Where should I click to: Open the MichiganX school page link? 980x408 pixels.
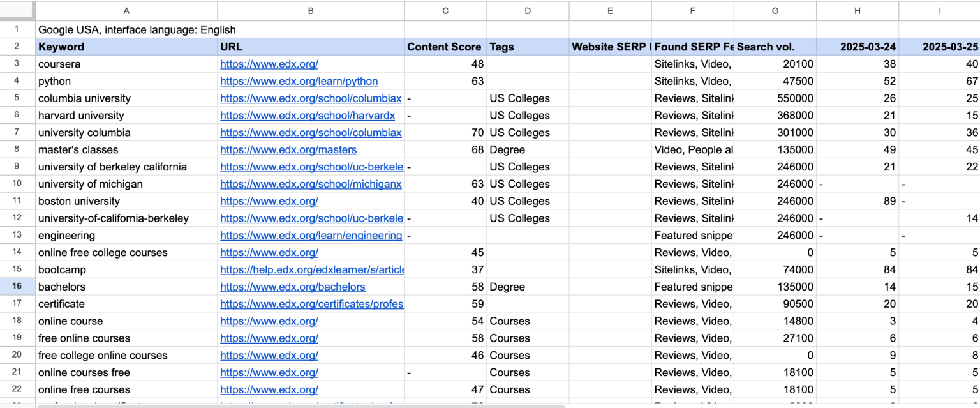point(310,184)
